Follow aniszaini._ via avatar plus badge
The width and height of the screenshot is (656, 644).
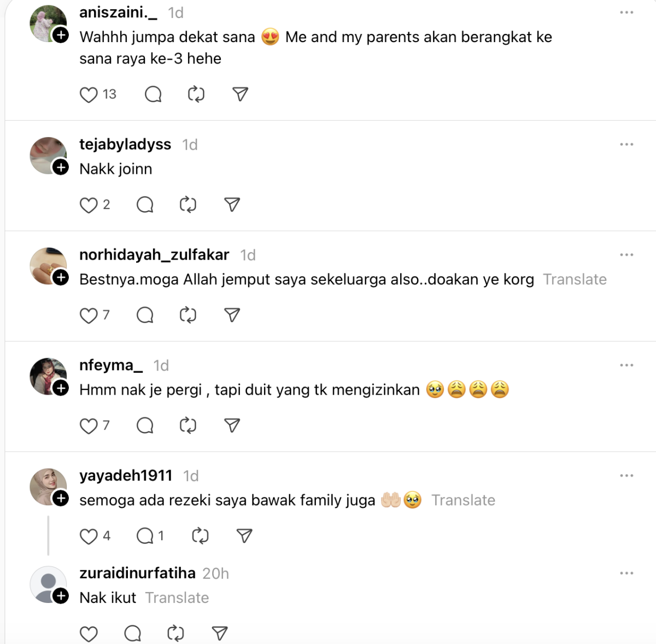(x=61, y=36)
